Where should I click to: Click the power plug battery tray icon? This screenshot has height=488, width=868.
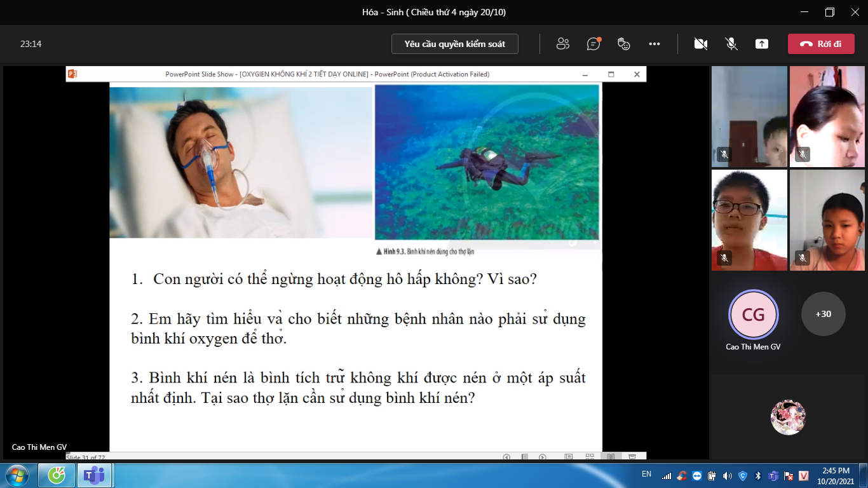(712, 476)
